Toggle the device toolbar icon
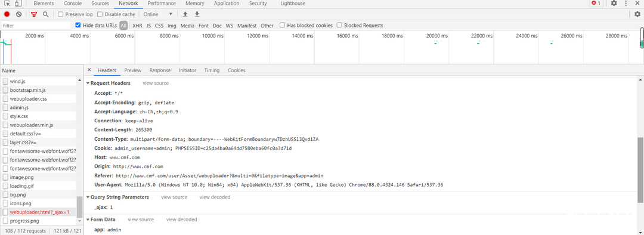Viewport: 644px width, 235px height. [x=18, y=4]
